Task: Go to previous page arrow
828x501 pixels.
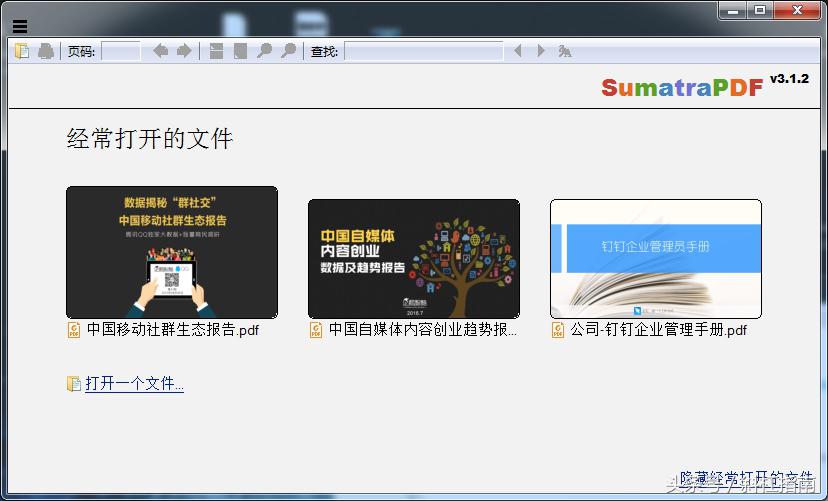Action: point(161,51)
